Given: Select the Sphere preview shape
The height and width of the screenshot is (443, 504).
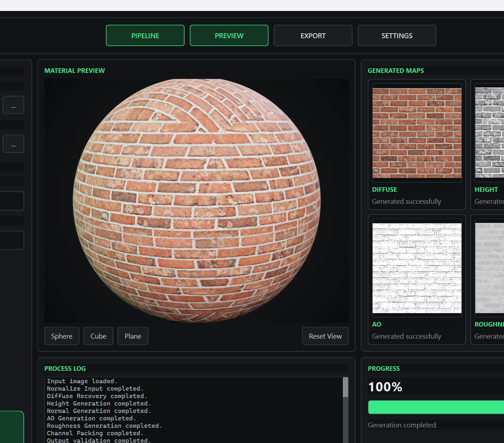Looking at the screenshot, I should tap(62, 336).
